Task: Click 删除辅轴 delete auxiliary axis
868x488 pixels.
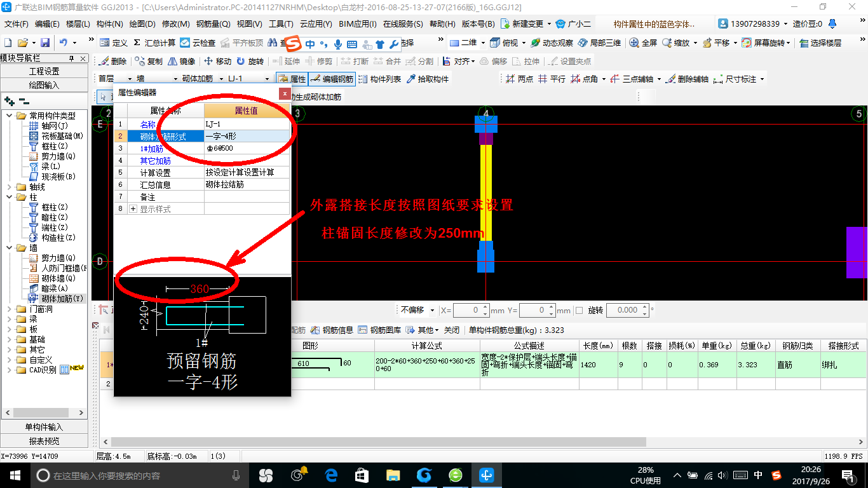Action: pyautogui.click(x=686, y=79)
